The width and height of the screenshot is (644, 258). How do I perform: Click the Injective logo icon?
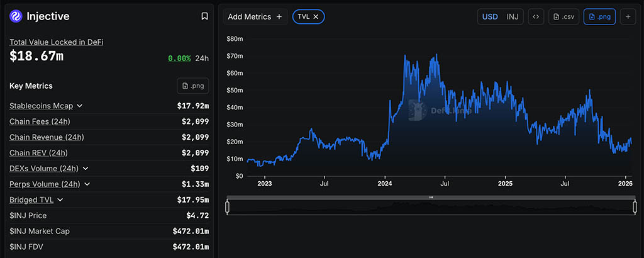point(16,16)
